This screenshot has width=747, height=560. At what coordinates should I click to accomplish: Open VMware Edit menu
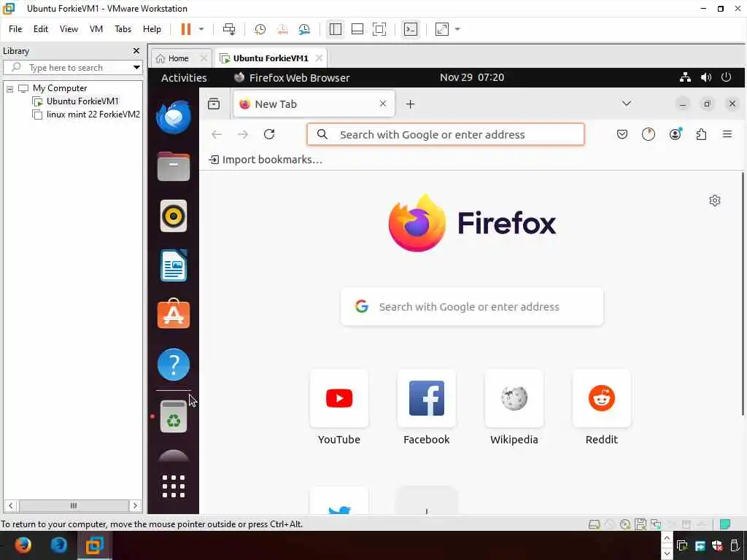(x=41, y=29)
